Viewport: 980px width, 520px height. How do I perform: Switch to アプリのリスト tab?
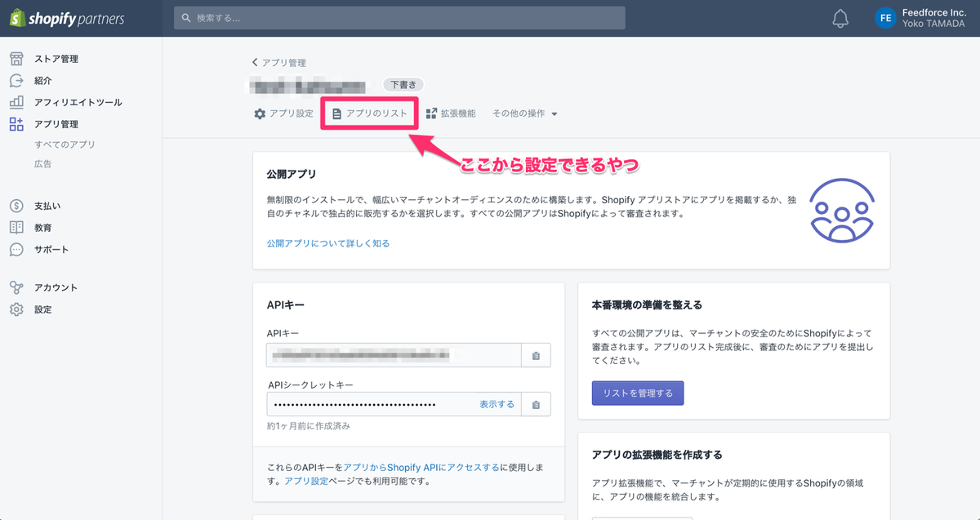coord(370,113)
